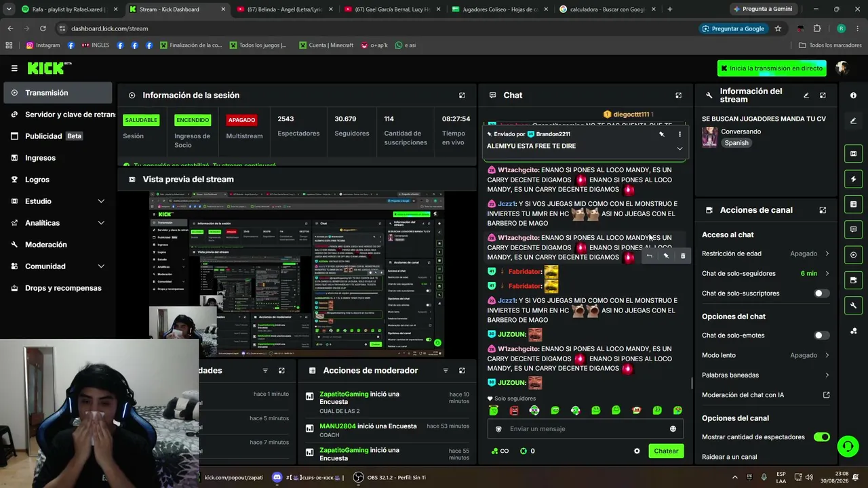Open the Transmisión page
This screenshot has width=868, height=488.
(58, 93)
